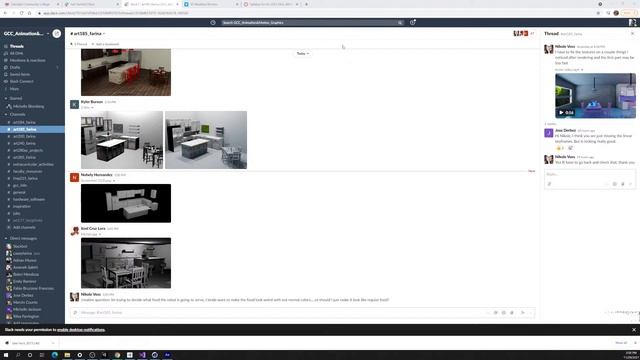Open the Threads view in sidebar
640x360 pixels.
(17, 46)
